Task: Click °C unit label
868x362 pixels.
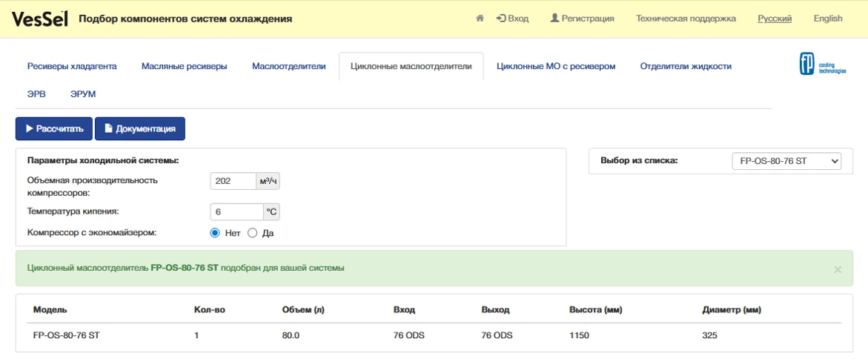Action: (x=272, y=211)
